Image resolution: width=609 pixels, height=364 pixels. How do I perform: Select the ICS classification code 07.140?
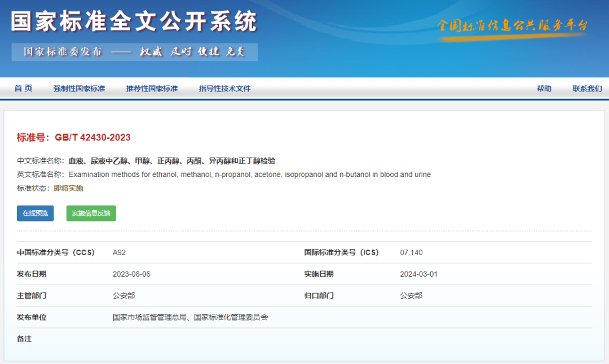(411, 252)
